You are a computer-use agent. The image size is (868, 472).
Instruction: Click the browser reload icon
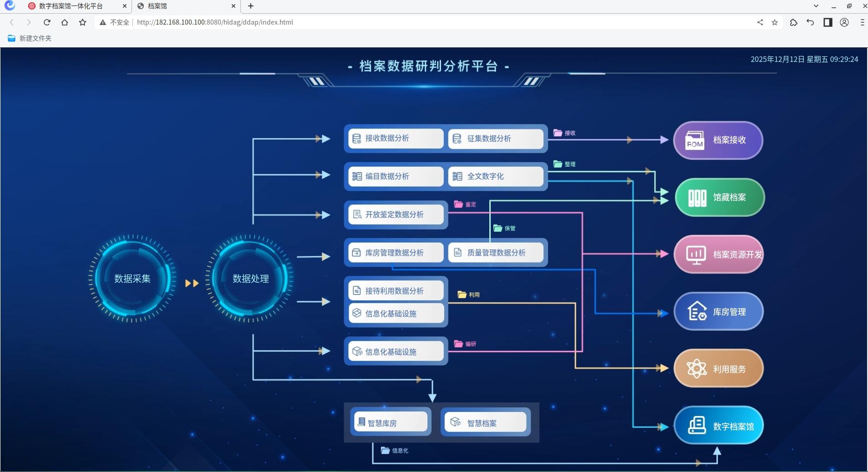46,22
